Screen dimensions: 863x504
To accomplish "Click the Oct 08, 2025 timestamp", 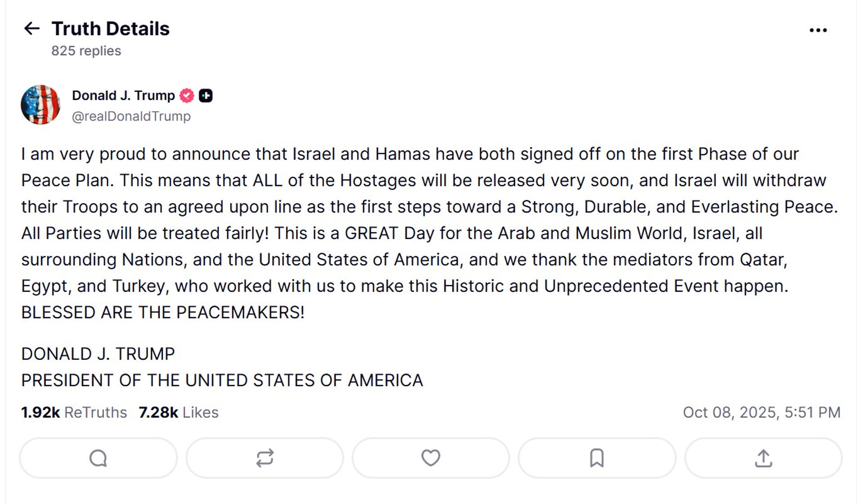I will point(762,412).
